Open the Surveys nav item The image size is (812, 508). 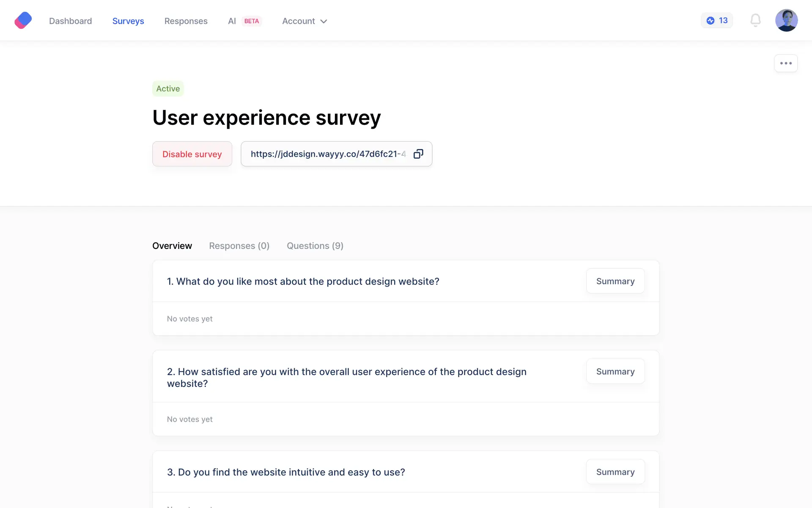point(128,21)
